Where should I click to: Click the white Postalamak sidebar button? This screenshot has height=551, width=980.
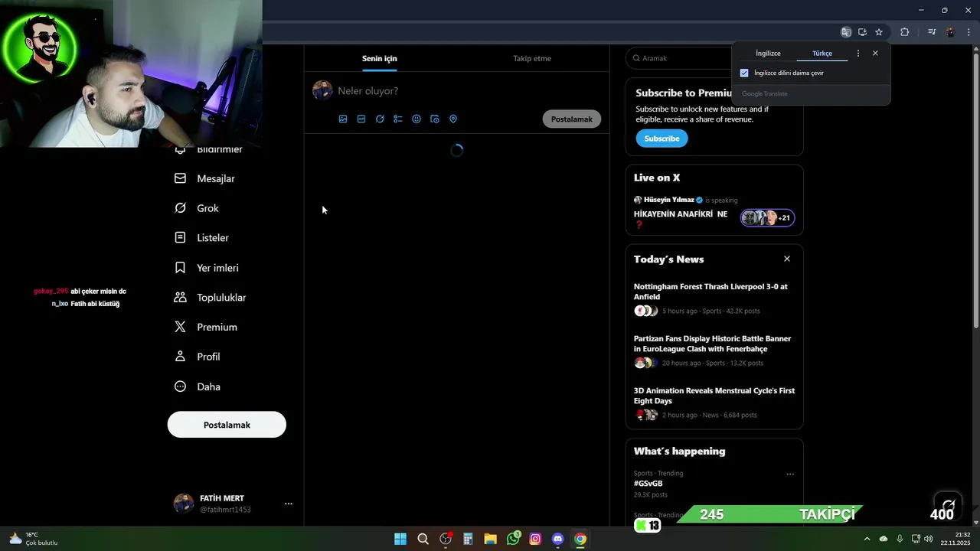pyautogui.click(x=227, y=425)
